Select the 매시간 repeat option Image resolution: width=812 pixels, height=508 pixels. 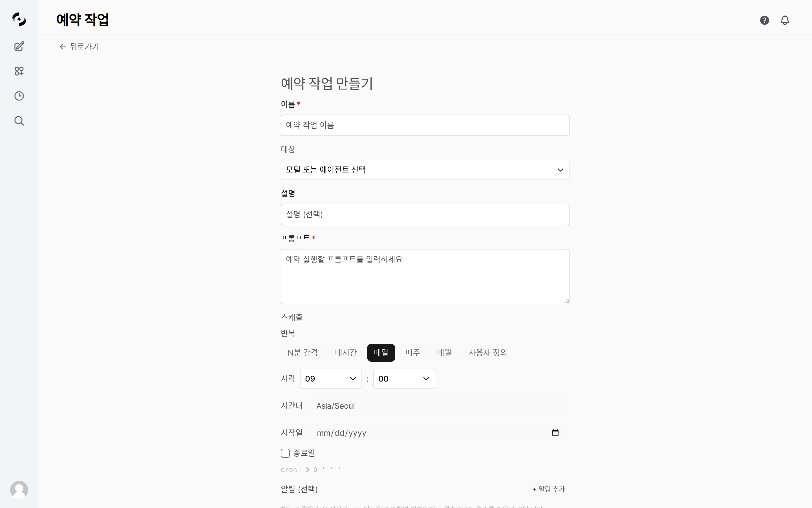pyautogui.click(x=346, y=353)
